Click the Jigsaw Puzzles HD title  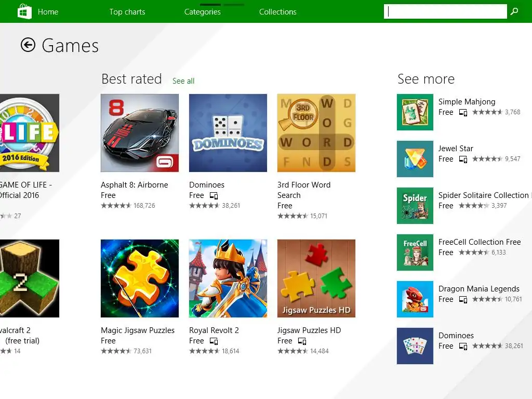(x=309, y=330)
